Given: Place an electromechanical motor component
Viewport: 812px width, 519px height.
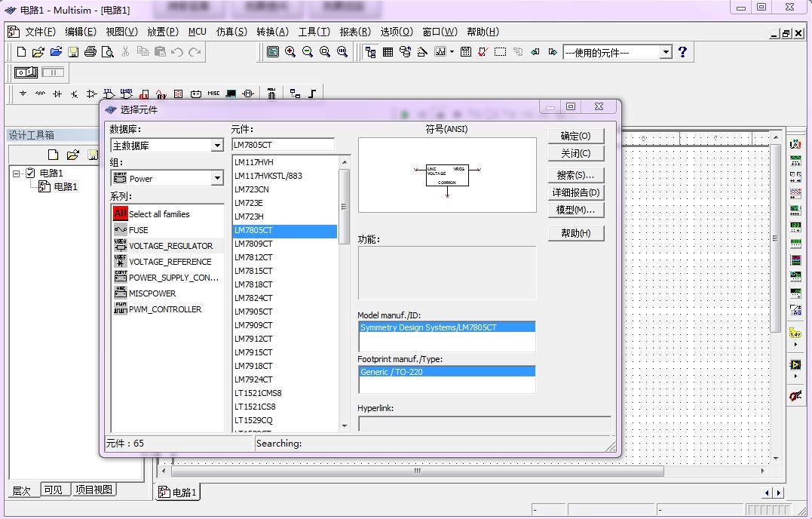Looking at the screenshot, I should point(248,94).
